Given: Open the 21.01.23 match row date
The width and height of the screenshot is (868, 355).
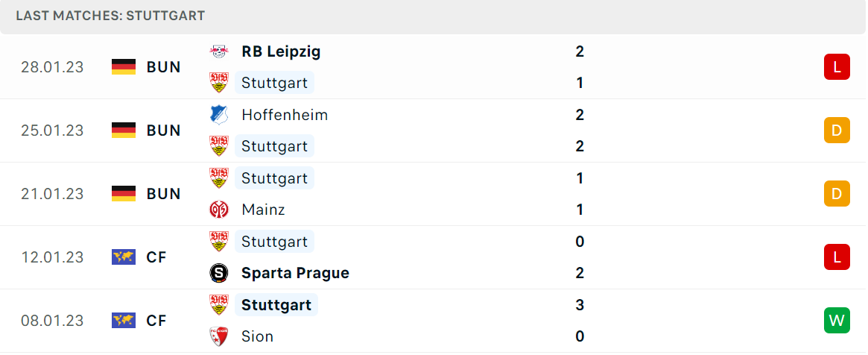Looking at the screenshot, I should click(52, 194).
